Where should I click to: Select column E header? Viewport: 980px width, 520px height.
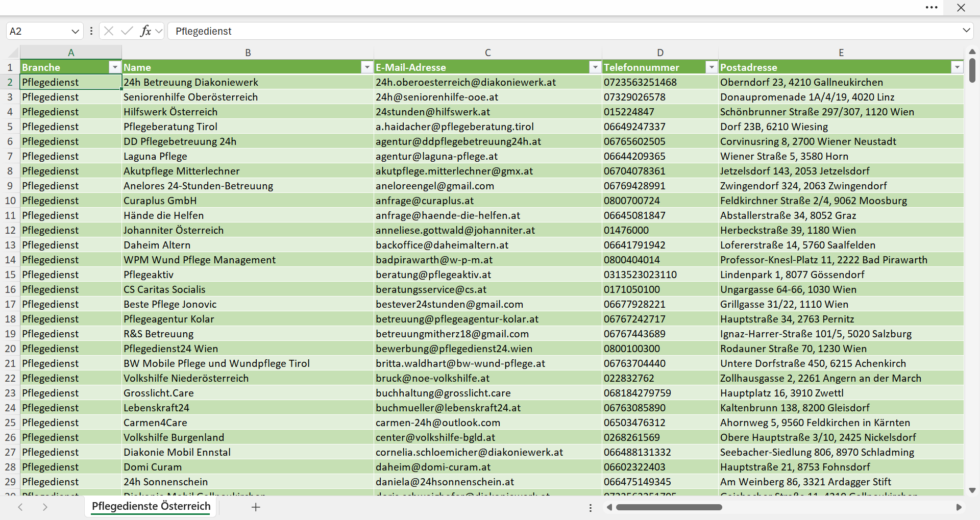click(841, 53)
